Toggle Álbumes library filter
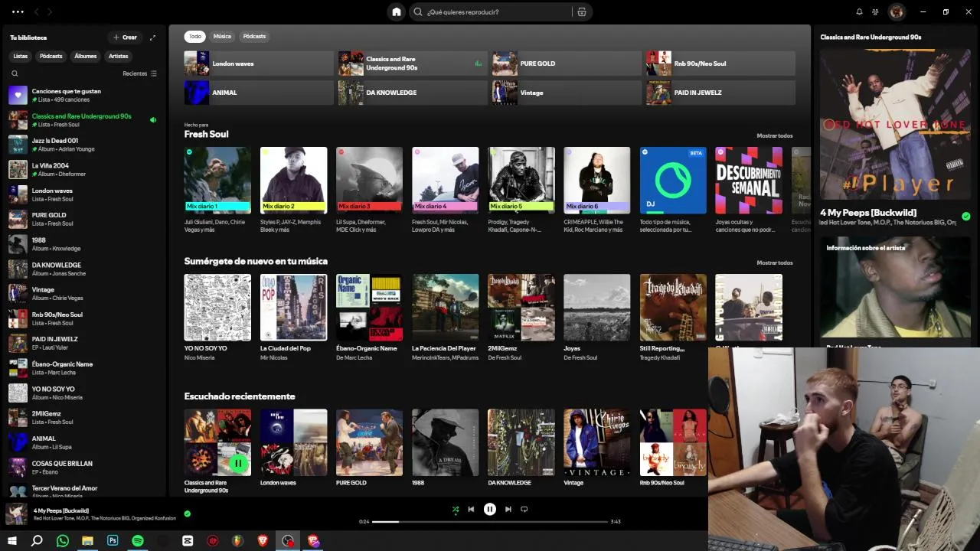Image resolution: width=980 pixels, height=551 pixels. 86,56
